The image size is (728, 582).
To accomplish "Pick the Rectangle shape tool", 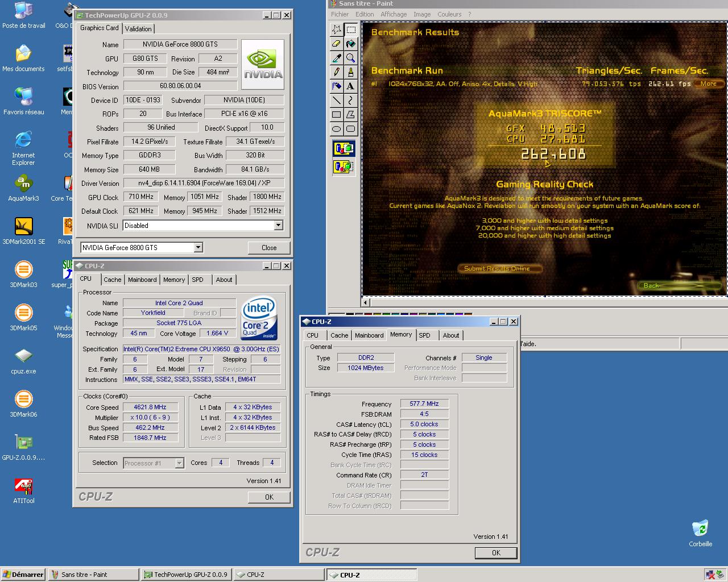I will (337, 115).
